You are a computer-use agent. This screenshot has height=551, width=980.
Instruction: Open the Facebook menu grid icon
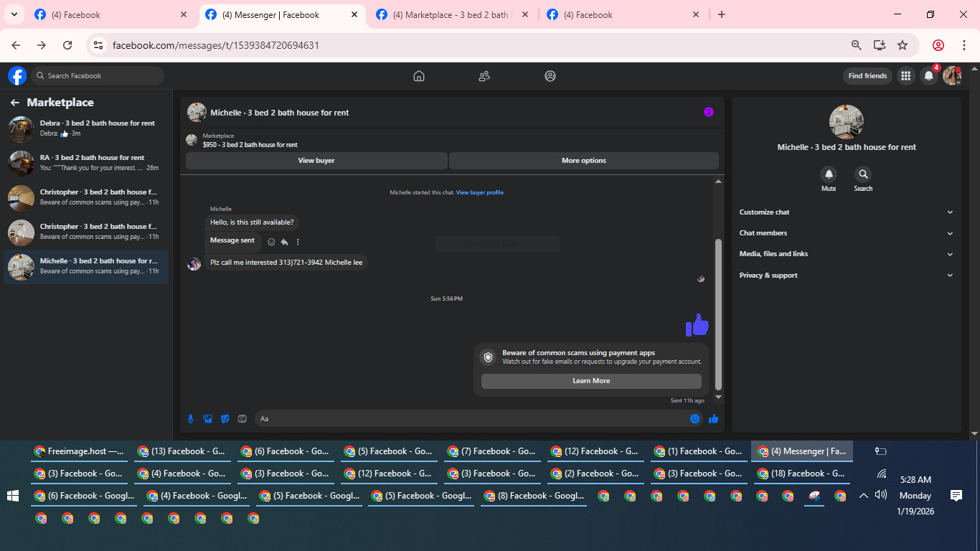(x=906, y=75)
